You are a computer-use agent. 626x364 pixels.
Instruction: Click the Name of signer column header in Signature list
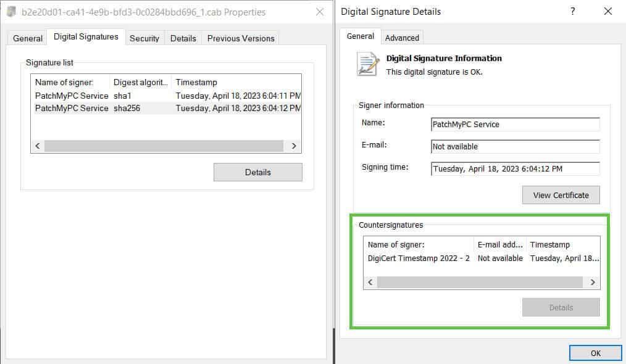click(x=70, y=82)
